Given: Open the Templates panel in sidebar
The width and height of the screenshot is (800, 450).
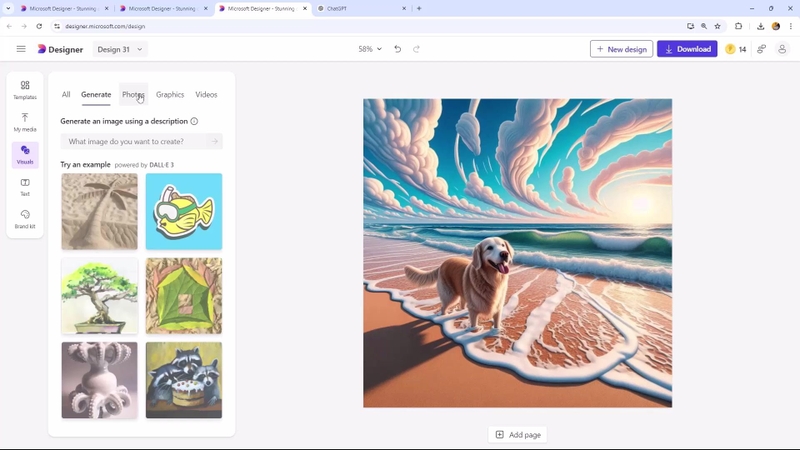Looking at the screenshot, I should click(x=24, y=89).
